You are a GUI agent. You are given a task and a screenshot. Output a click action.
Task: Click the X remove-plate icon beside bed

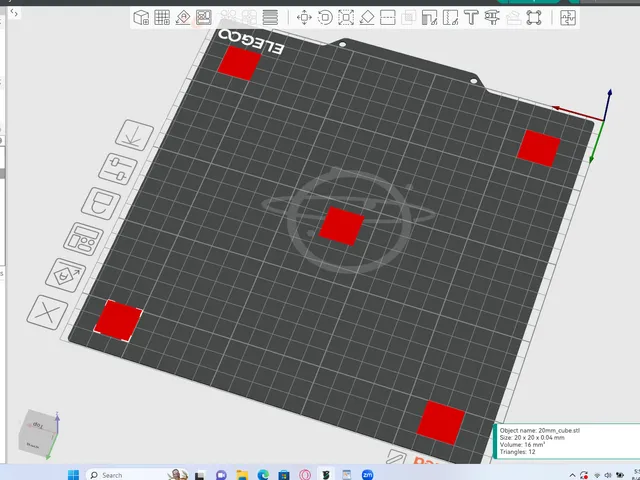[x=47, y=313]
